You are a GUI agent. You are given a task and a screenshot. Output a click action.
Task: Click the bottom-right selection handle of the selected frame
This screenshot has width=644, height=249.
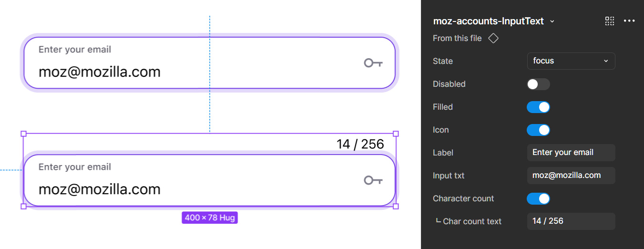[396, 206]
